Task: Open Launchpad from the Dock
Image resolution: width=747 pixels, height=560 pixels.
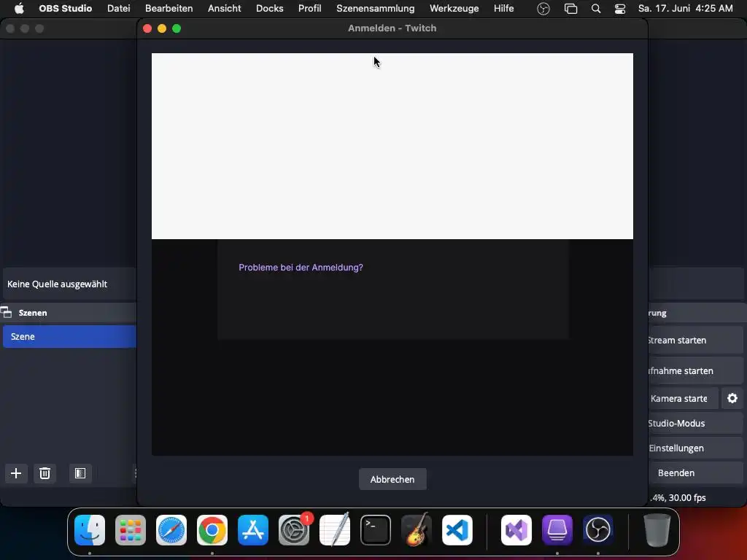Action: [131, 530]
